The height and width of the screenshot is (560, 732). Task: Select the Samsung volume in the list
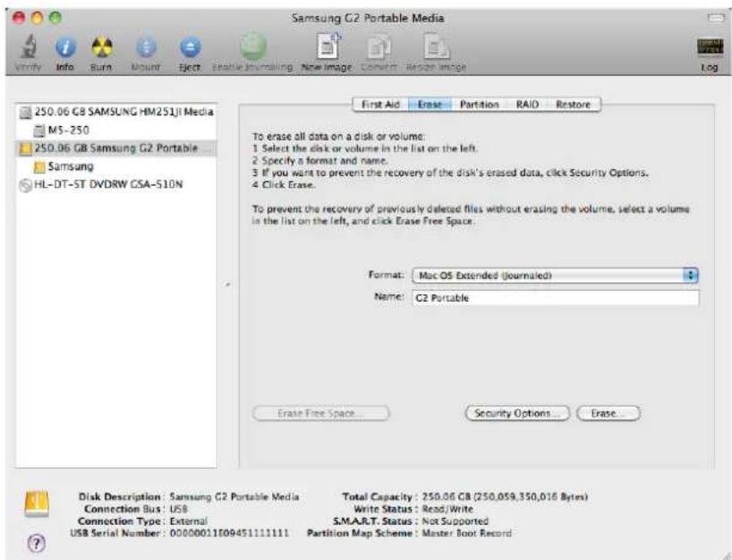point(116,166)
